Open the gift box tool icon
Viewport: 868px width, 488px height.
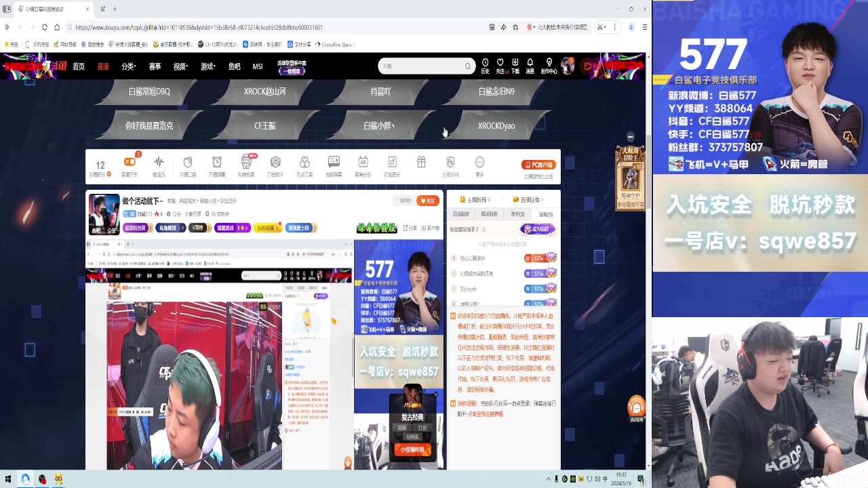[421, 163]
